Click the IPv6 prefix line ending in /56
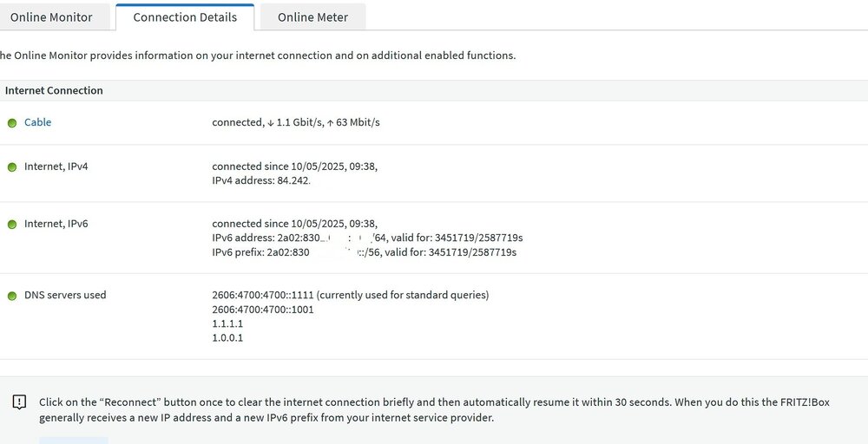 [365, 252]
